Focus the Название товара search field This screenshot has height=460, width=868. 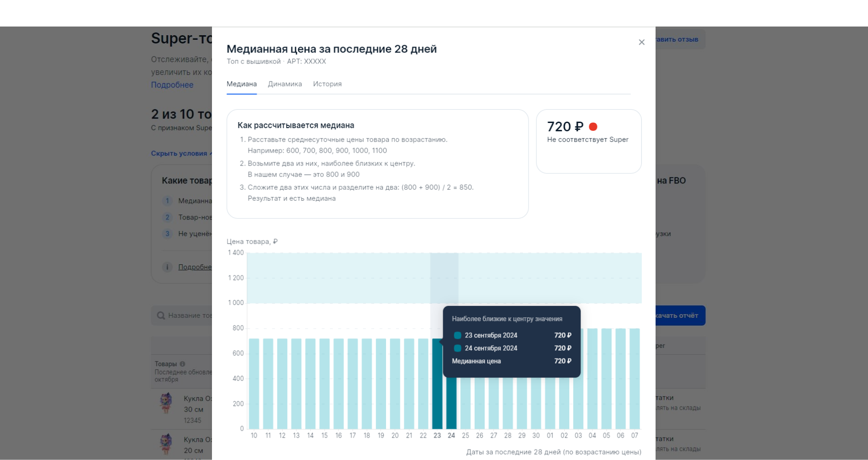click(182, 316)
